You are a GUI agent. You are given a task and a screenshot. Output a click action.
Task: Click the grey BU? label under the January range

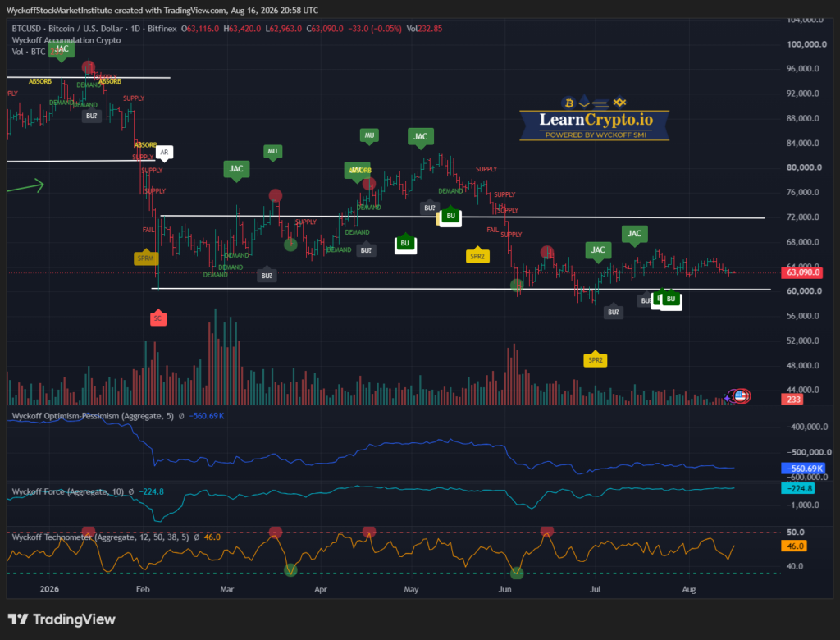(92, 116)
